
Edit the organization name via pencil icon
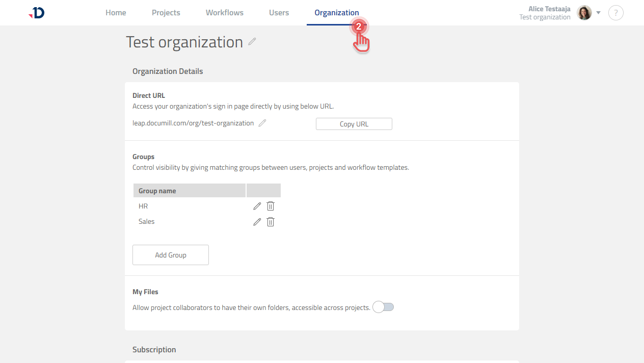tap(252, 42)
